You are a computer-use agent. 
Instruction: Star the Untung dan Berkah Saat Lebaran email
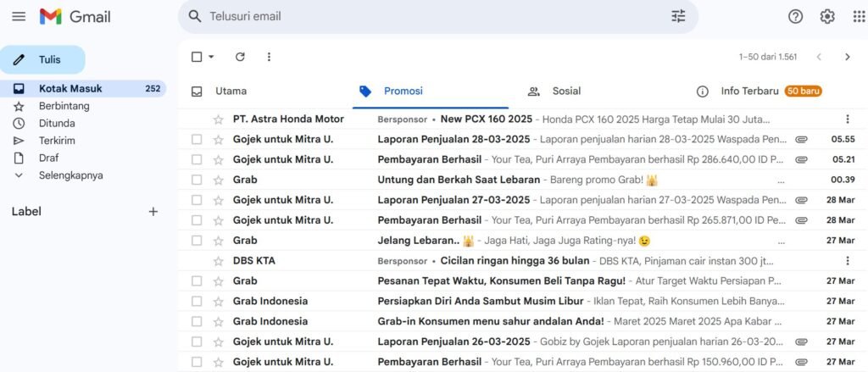(218, 180)
